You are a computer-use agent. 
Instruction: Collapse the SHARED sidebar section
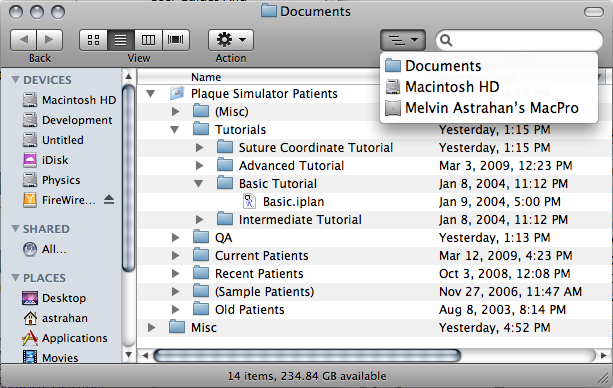(x=16, y=229)
